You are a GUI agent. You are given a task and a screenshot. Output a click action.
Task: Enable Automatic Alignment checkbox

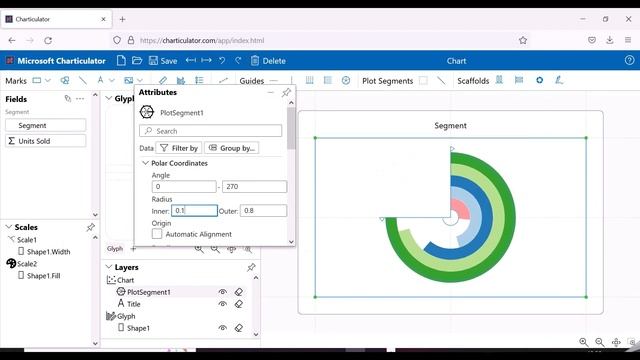[157, 234]
